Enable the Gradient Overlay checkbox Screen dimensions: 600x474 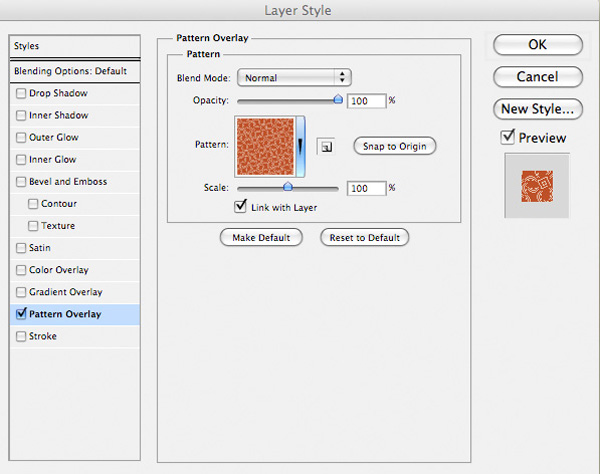coord(21,292)
